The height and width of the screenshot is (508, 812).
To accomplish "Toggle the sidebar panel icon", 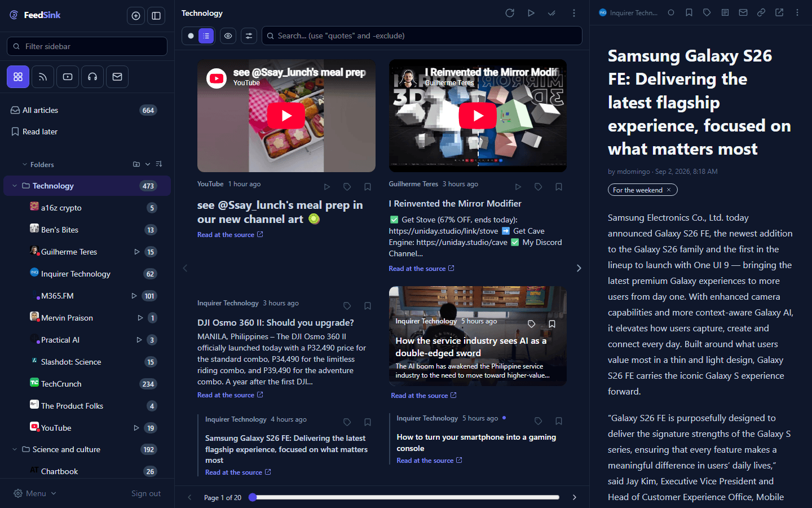I will (156, 16).
